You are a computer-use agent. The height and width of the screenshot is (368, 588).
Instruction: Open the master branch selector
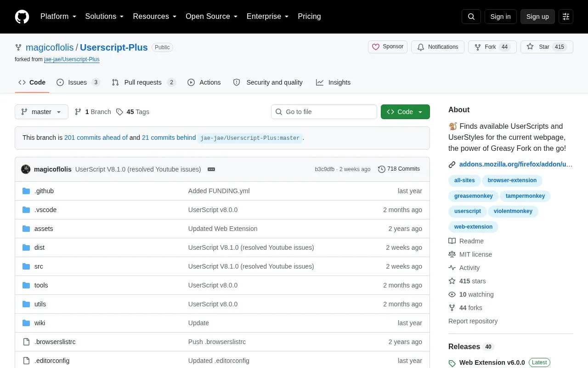click(x=41, y=112)
